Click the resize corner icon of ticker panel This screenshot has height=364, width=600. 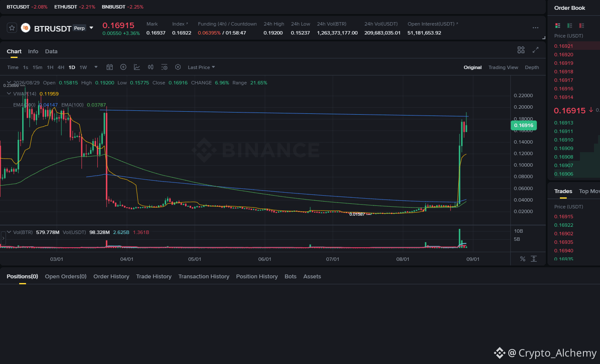coord(544,38)
